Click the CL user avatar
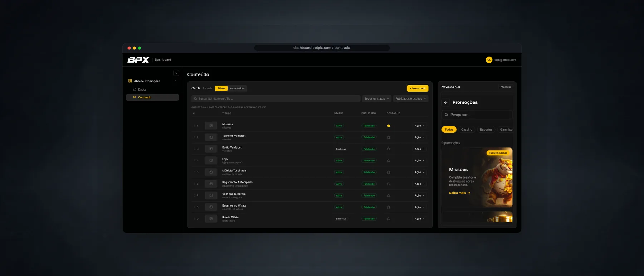The image size is (644, 276). click(x=489, y=60)
